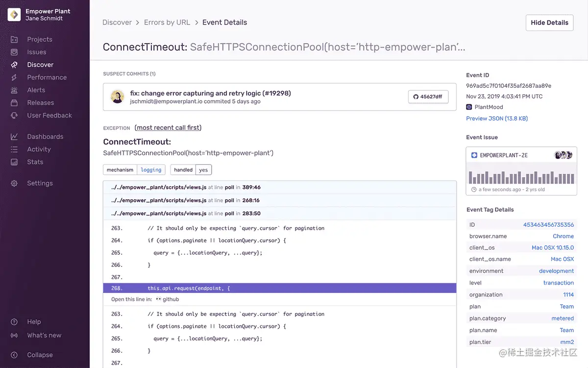The image size is (588, 368).
Task: Click the Settings gear icon
Action: click(x=14, y=184)
